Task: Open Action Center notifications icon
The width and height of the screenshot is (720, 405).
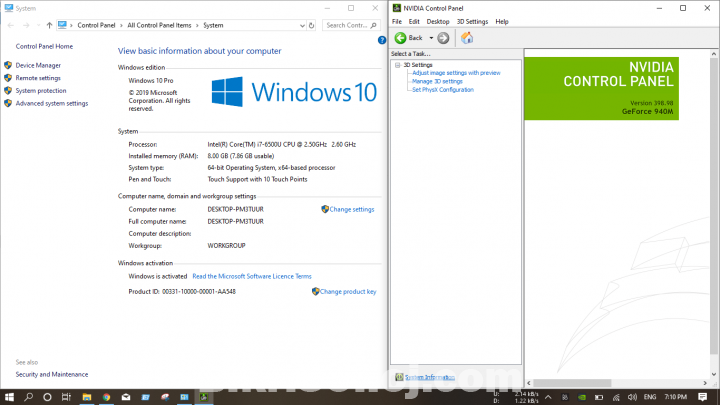Action: click(703, 397)
